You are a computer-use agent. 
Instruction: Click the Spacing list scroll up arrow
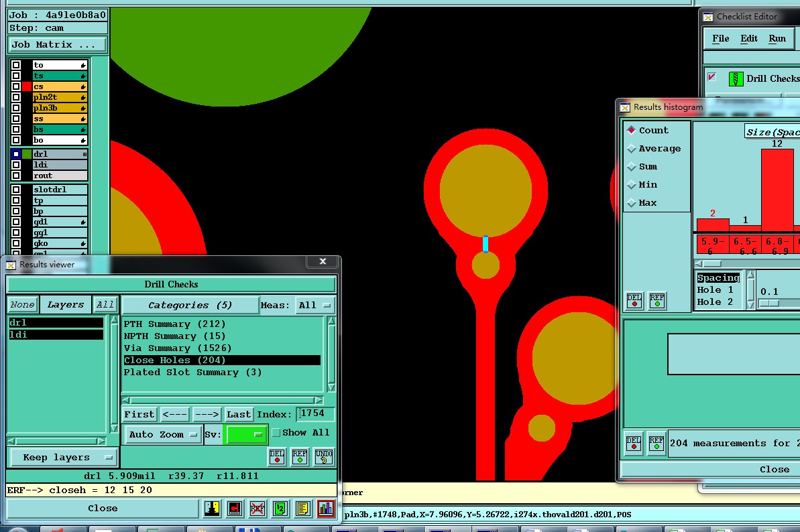[x=750, y=275]
